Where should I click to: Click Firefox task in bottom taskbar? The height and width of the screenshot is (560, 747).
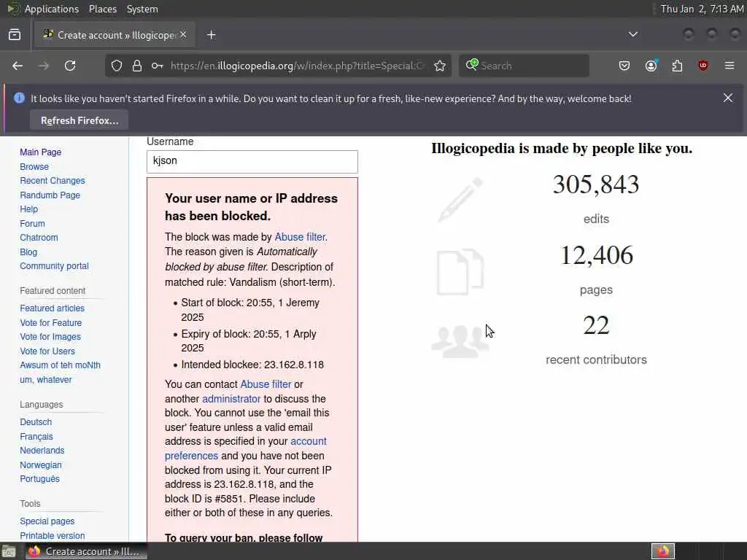pos(86,551)
